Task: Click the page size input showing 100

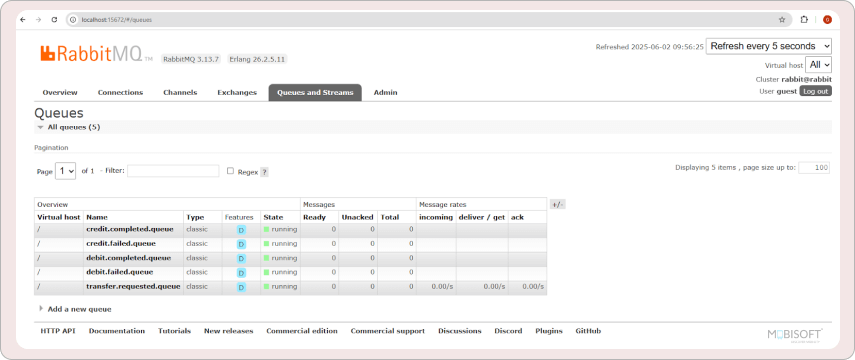Action: (814, 168)
